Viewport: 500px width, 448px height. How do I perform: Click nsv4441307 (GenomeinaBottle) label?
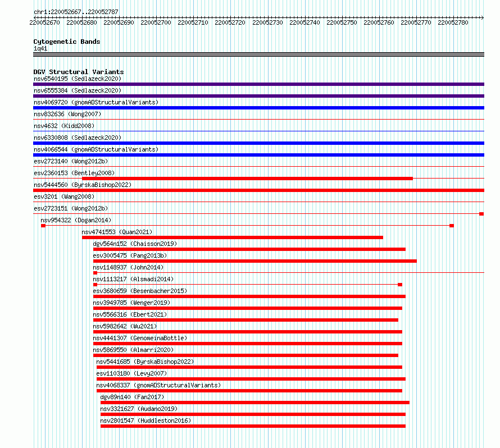(140, 338)
